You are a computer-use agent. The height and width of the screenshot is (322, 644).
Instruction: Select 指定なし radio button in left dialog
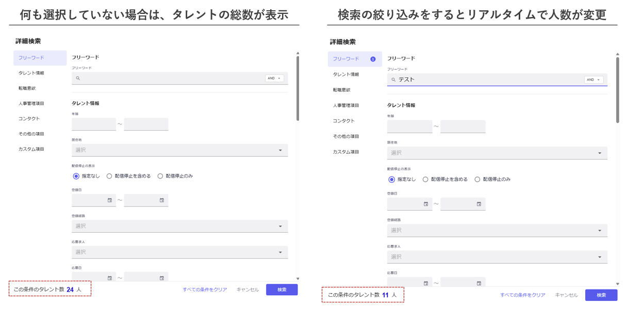click(76, 176)
